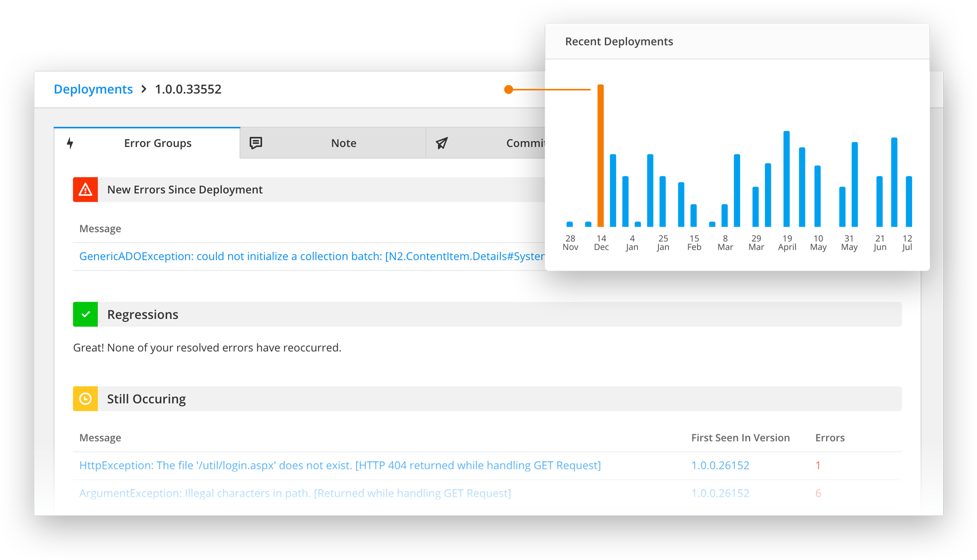Switch to the Note tab
Image resolution: width=977 pixels, height=560 pixels.
[343, 143]
